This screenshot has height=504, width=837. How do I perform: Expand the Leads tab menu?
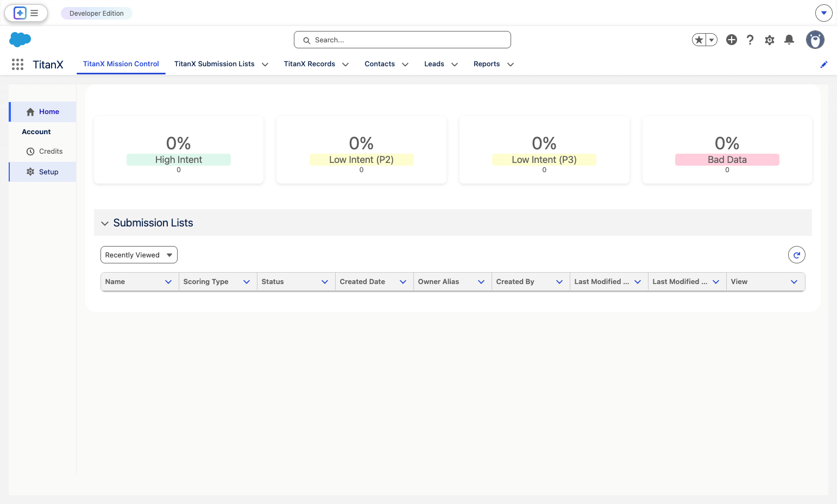pyautogui.click(x=455, y=64)
